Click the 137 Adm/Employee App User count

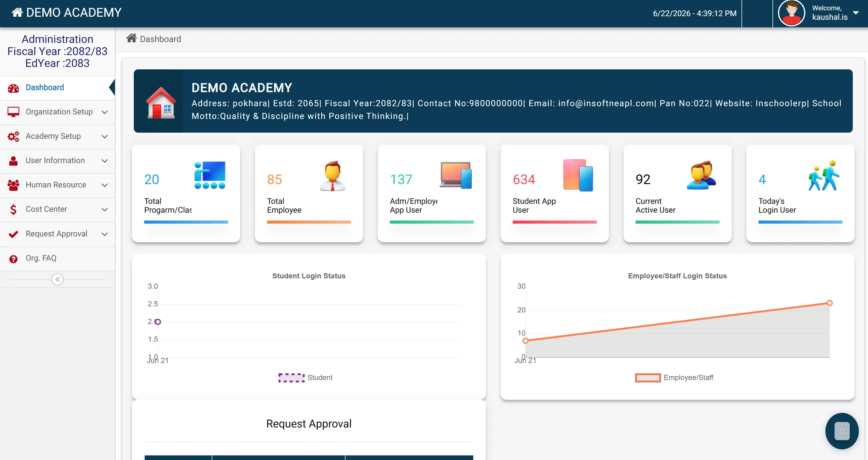pyautogui.click(x=401, y=179)
